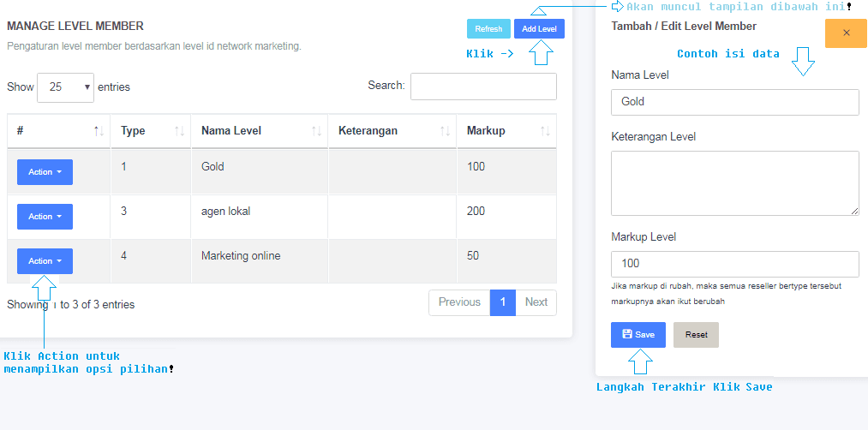Viewport: 868px width, 430px height.
Task: Select page 1 in pagination
Action: coord(503,302)
